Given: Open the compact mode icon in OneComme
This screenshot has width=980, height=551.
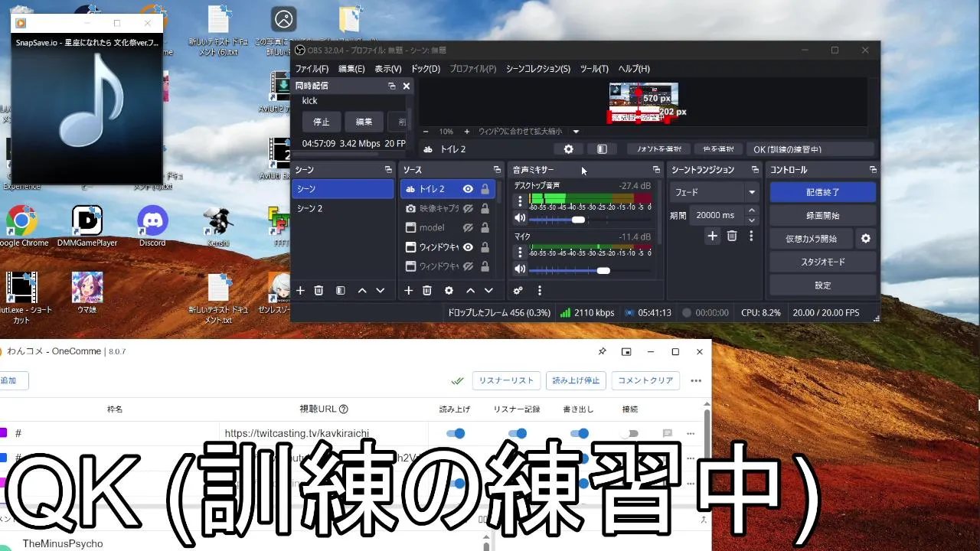Looking at the screenshot, I should [x=626, y=352].
